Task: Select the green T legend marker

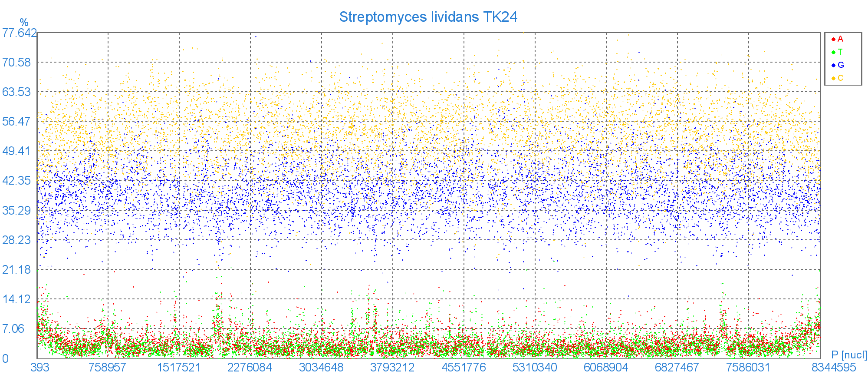Action: point(833,52)
